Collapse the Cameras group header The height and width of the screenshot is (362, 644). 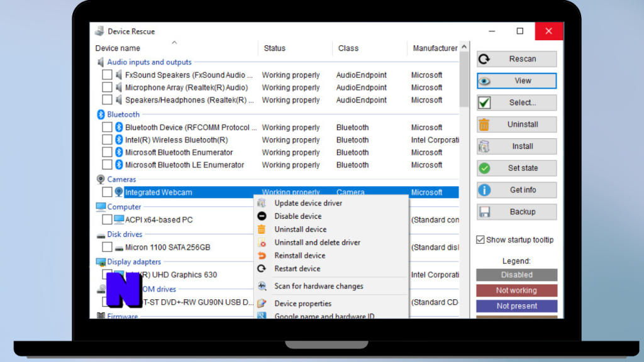121,179
